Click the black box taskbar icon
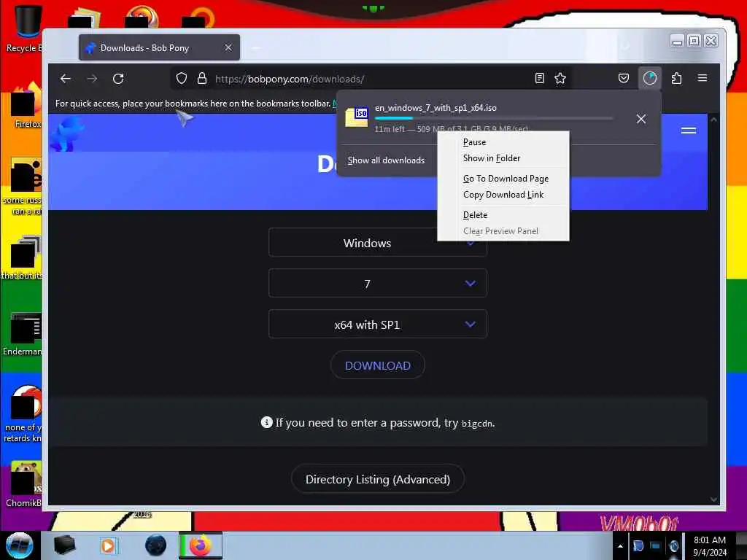 (64, 545)
